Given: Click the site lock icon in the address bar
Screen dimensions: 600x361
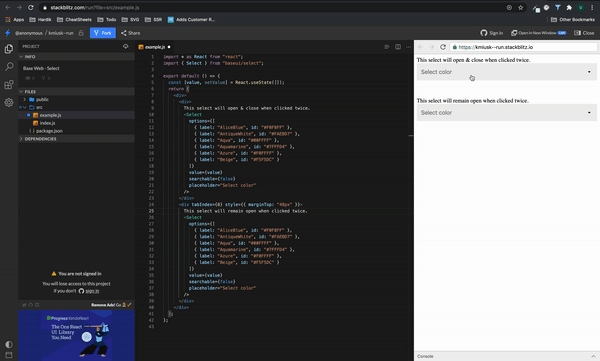Looking at the screenshot, I should [45, 7].
